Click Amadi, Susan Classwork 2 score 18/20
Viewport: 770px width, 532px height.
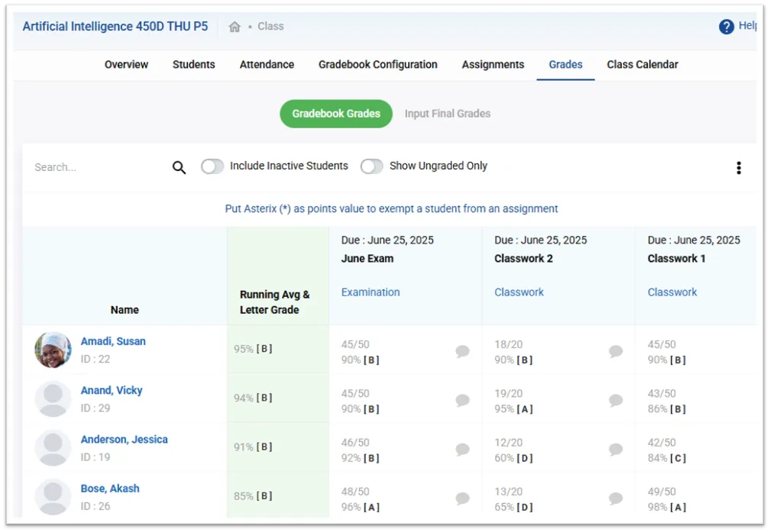508,344
